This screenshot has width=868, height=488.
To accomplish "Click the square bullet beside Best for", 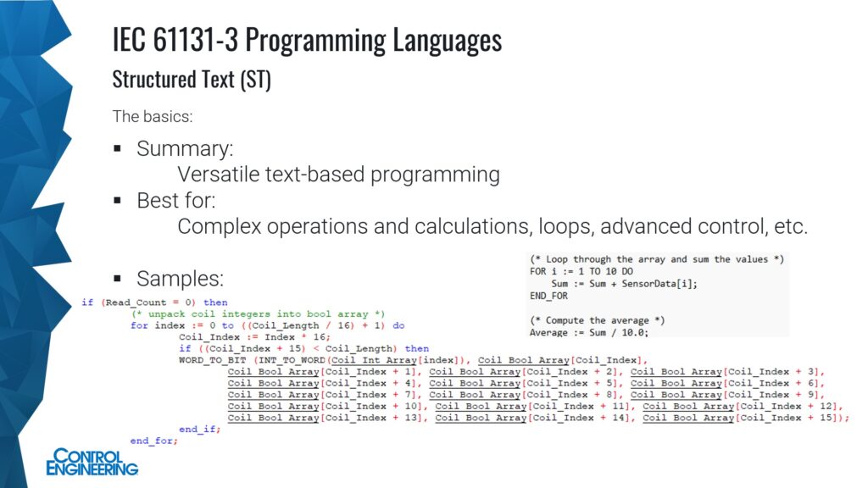I will pos(118,202).
